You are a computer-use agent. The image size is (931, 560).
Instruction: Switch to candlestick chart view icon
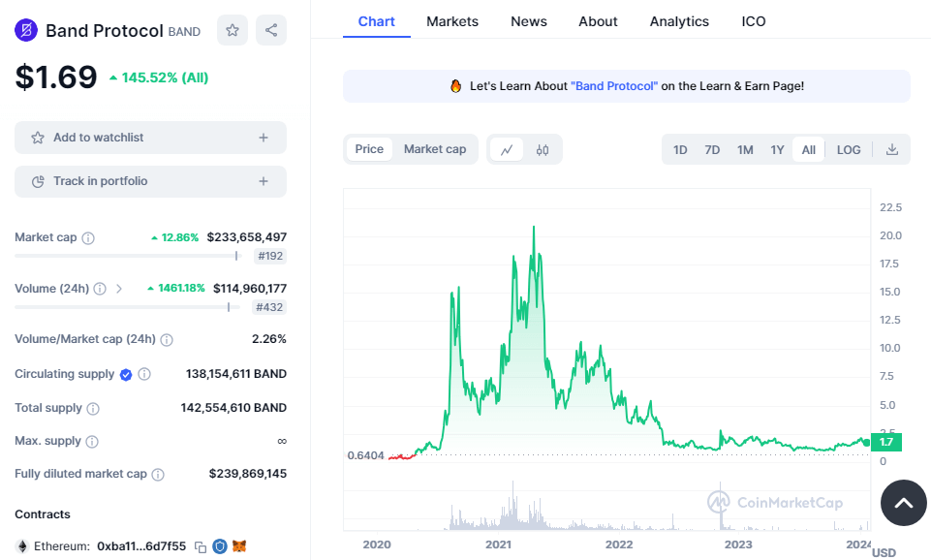click(x=543, y=149)
